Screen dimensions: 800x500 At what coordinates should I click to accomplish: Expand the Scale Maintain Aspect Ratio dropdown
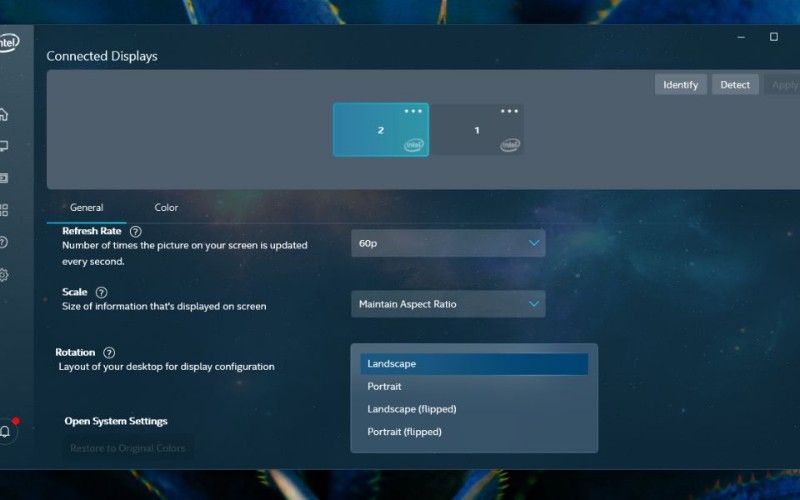pos(447,304)
